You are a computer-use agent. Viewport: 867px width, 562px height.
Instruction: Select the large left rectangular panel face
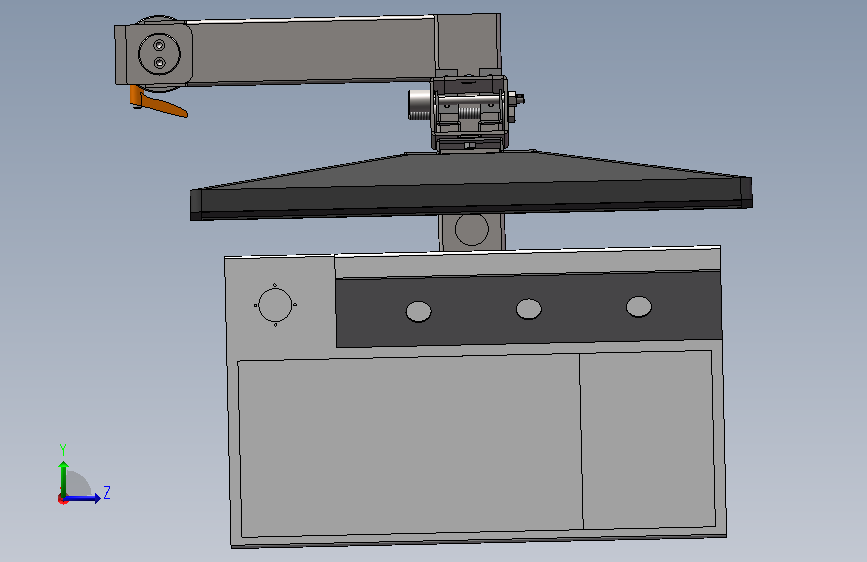[410, 446]
